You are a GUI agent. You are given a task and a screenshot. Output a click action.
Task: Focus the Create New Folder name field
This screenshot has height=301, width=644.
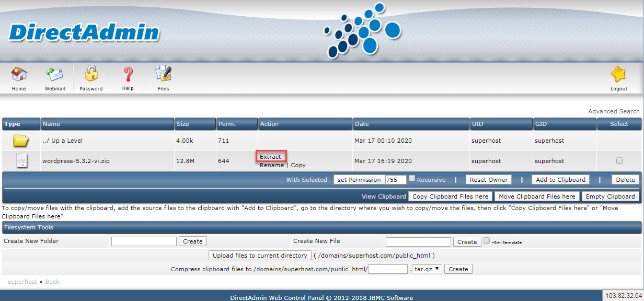click(144, 241)
